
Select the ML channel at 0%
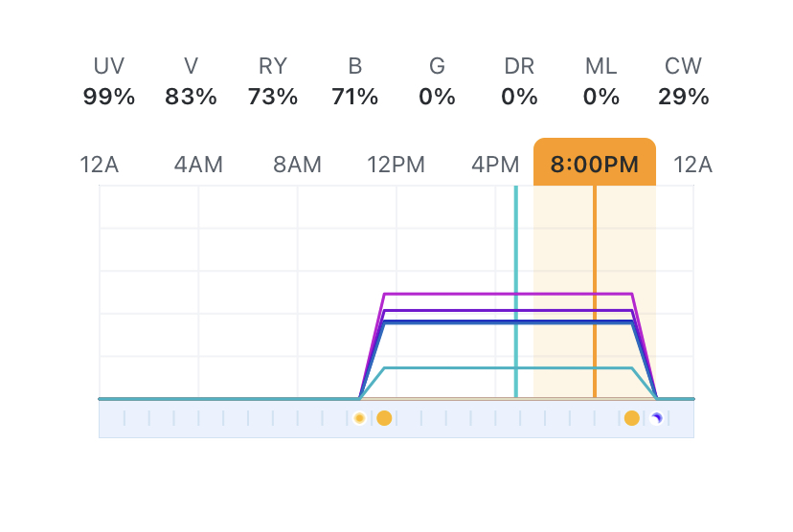tap(601, 81)
